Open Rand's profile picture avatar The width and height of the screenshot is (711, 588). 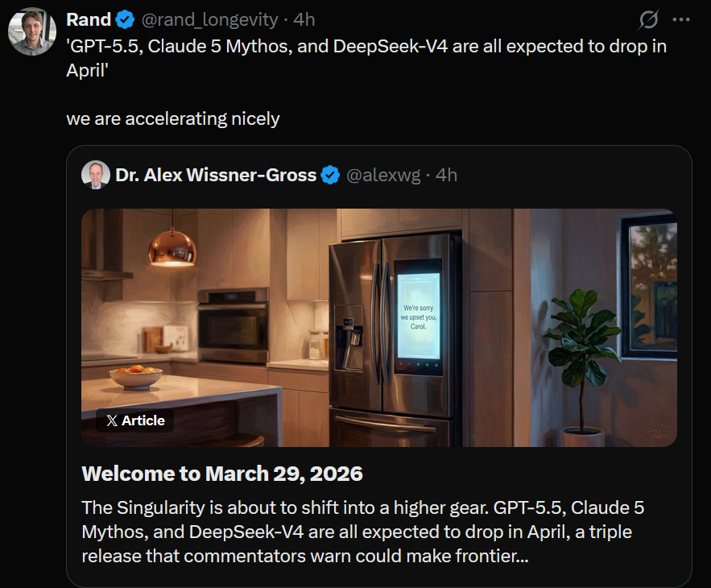(32, 31)
